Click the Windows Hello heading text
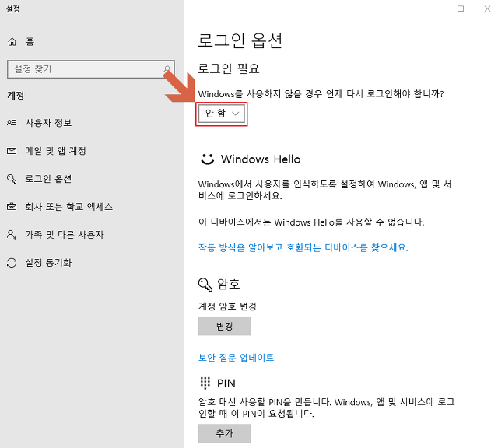The width and height of the screenshot is (498, 448). tap(261, 159)
